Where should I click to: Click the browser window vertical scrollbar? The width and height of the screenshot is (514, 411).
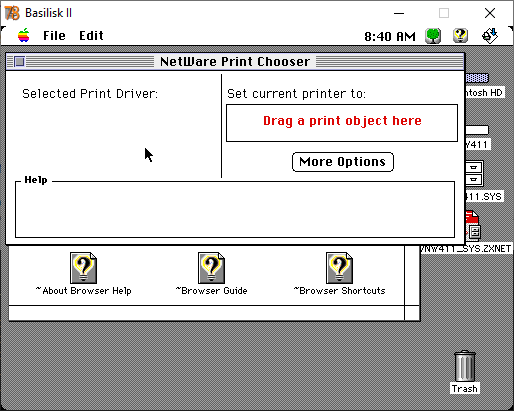tap(412, 275)
